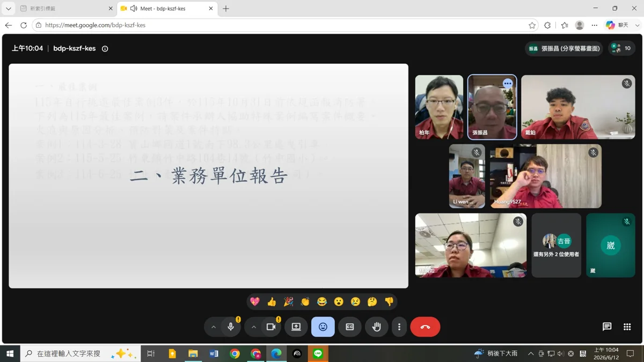Screen dimensions: 644x362
Task: Leave the call with red button
Action: point(425,327)
